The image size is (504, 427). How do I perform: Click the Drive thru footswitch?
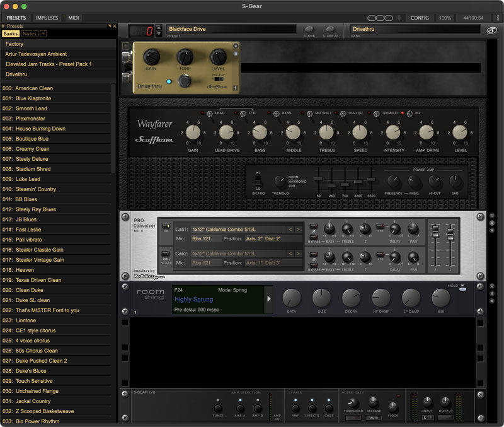point(185,81)
